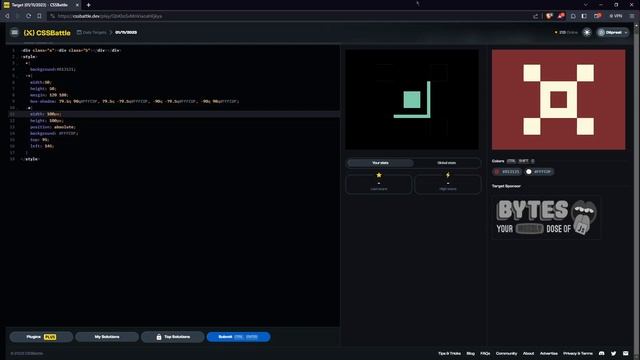Click the output preview panel
The image size is (640, 360).
pos(412,100)
